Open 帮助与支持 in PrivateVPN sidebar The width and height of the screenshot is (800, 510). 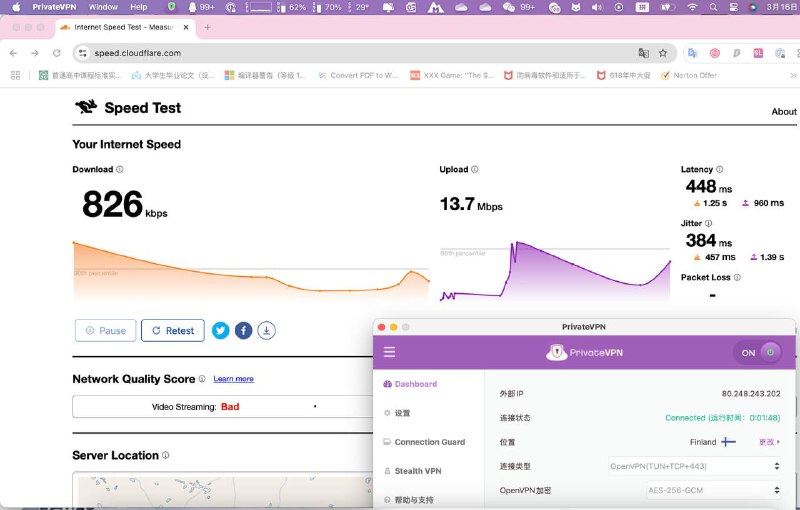409,500
